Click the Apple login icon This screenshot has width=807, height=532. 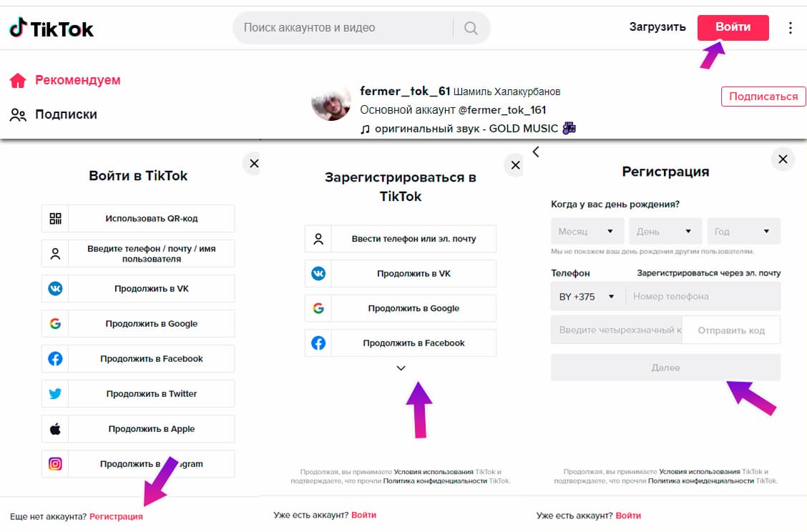(54, 428)
